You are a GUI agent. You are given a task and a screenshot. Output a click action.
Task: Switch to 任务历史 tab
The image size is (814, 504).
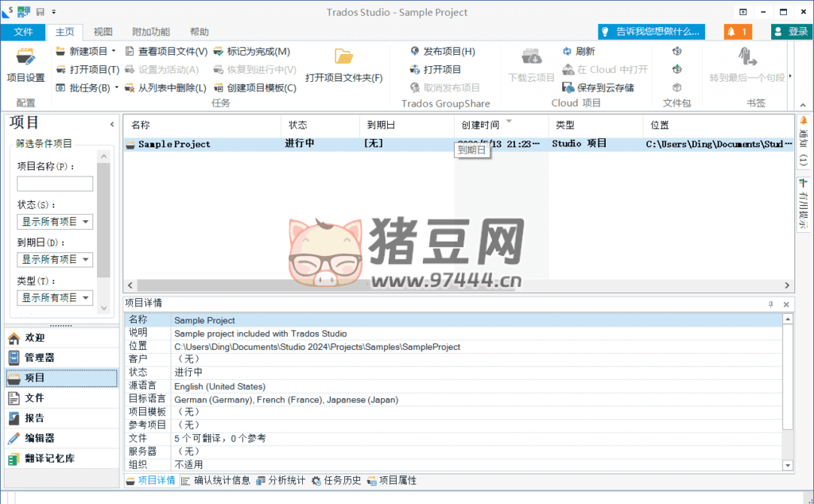[x=336, y=481]
